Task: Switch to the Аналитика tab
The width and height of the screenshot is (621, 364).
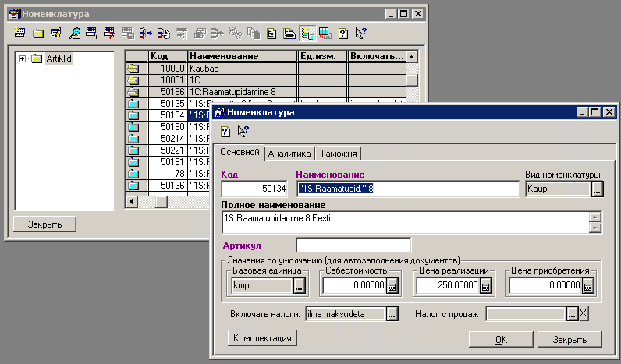Action: point(289,154)
